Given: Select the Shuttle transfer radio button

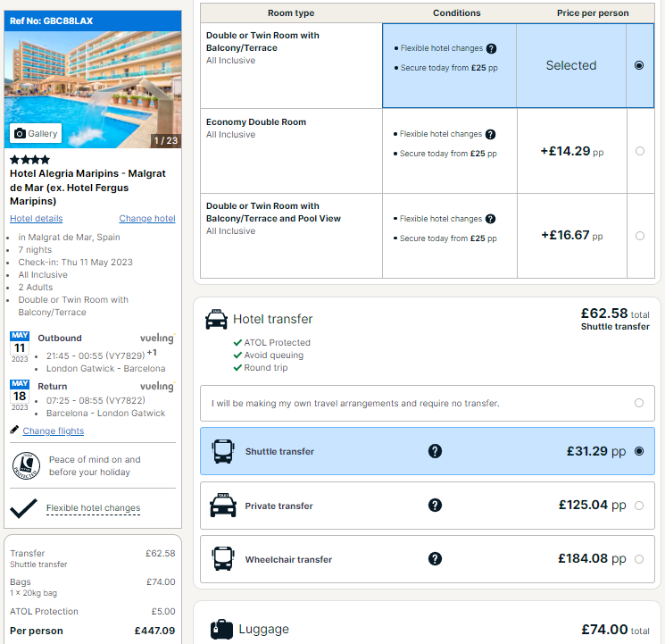Looking at the screenshot, I should coord(639,451).
